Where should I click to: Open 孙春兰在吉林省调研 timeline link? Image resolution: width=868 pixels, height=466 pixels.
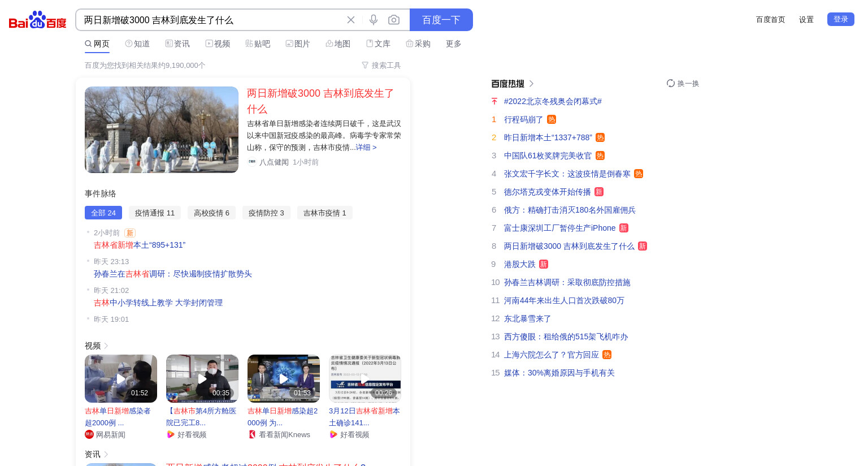(x=173, y=274)
